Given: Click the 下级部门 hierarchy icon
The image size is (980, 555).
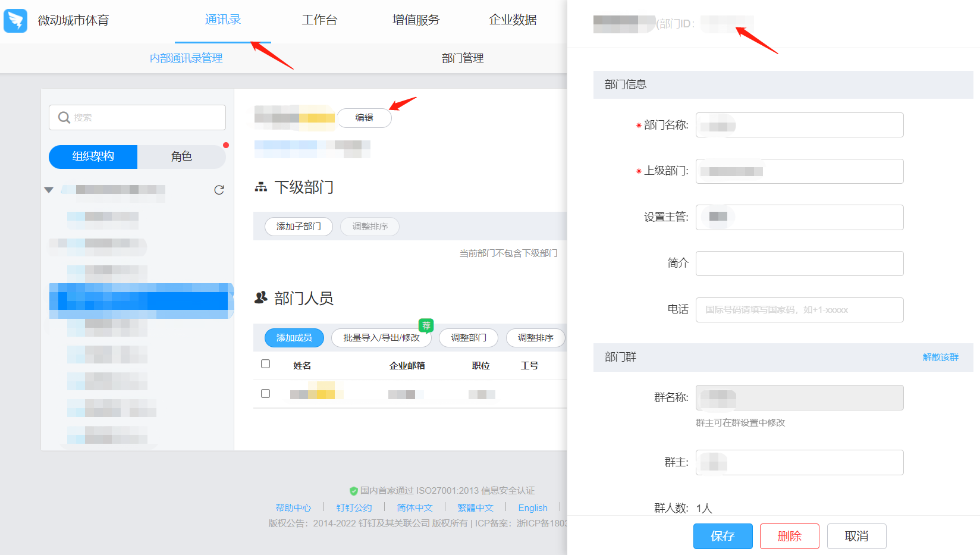Looking at the screenshot, I should coord(260,187).
